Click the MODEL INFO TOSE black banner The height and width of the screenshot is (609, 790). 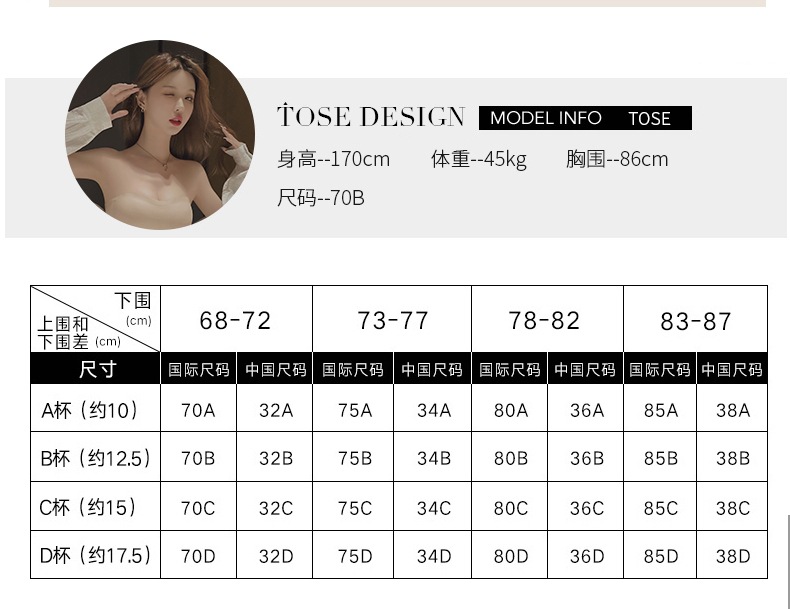(585, 118)
